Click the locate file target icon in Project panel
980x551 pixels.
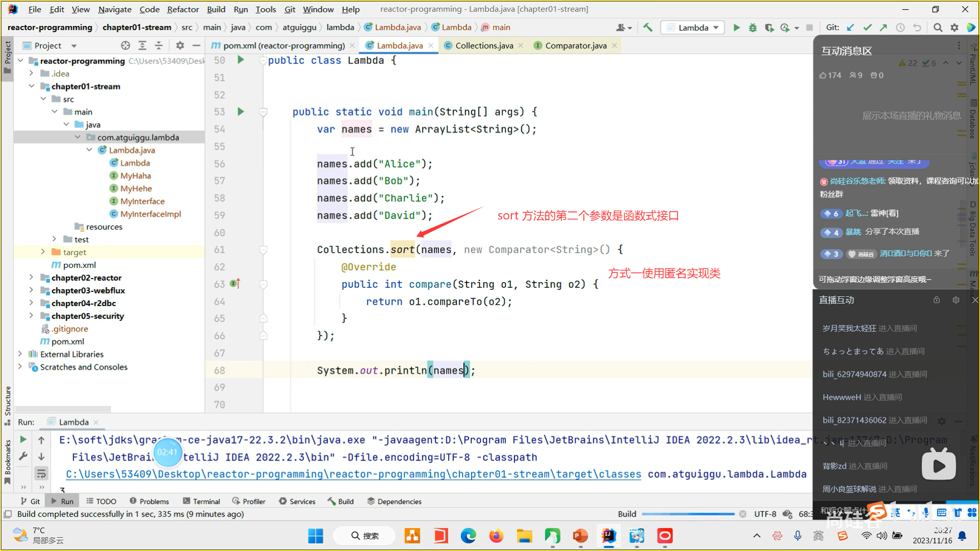pos(126,45)
